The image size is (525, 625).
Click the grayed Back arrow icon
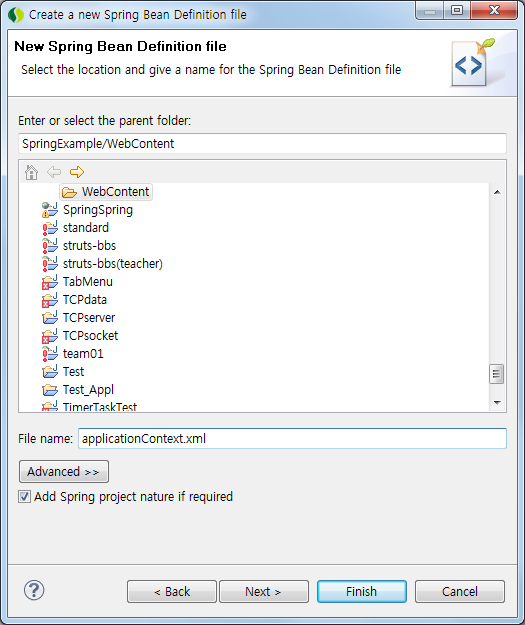tap(54, 172)
